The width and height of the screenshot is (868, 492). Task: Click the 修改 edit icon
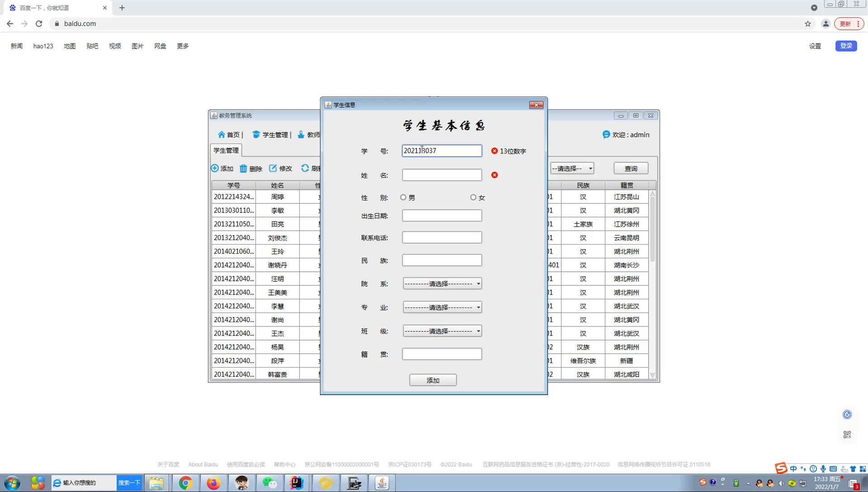(273, 168)
